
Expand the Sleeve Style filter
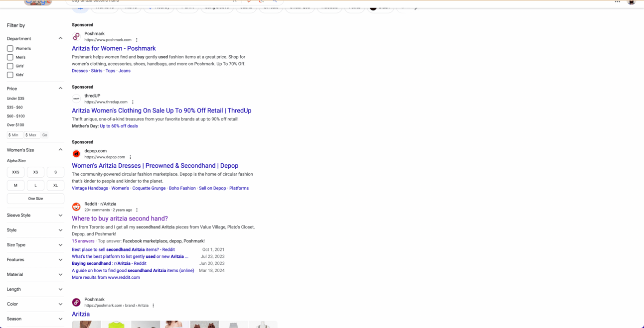[x=60, y=216]
